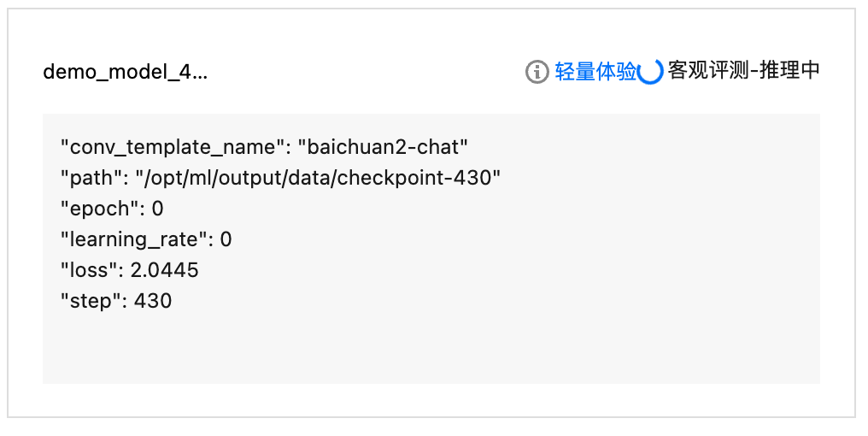Image resolution: width=868 pixels, height=436 pixels.
Task: Click the 客观评测-推理中 status text
Action: pyautogui.click(x=743, y=70)
